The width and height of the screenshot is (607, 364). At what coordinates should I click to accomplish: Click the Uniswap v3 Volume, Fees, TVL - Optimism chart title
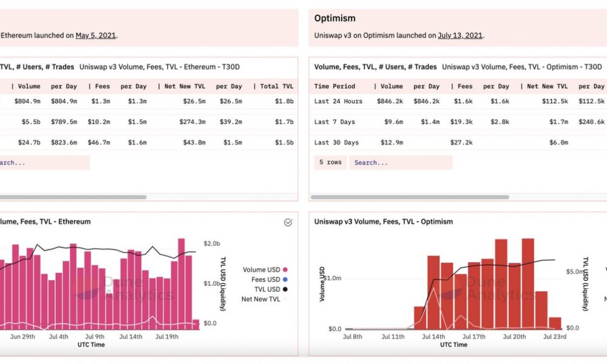coord(383,221)
